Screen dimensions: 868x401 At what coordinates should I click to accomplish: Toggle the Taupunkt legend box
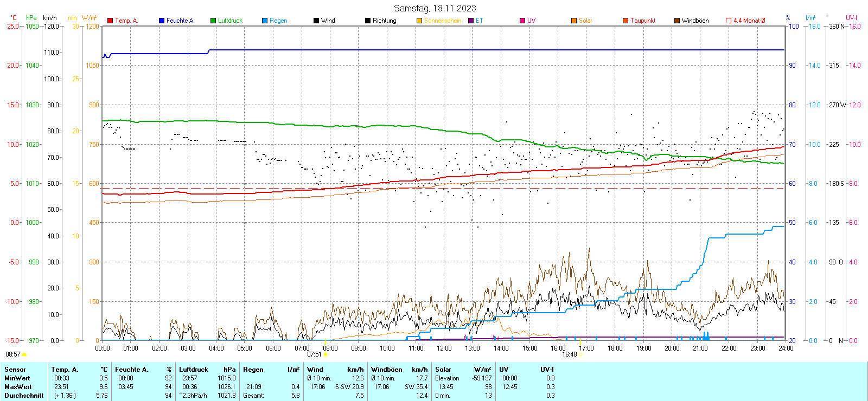626,21
